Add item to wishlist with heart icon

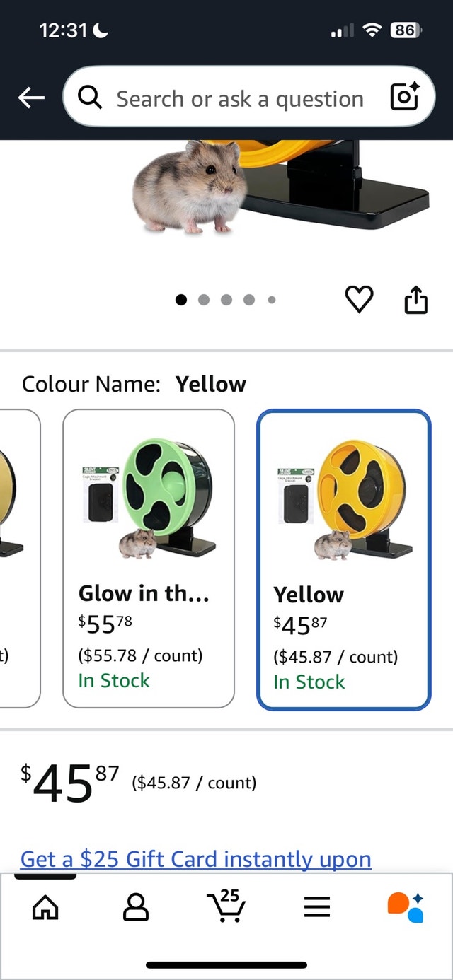(x=359, y=301)
